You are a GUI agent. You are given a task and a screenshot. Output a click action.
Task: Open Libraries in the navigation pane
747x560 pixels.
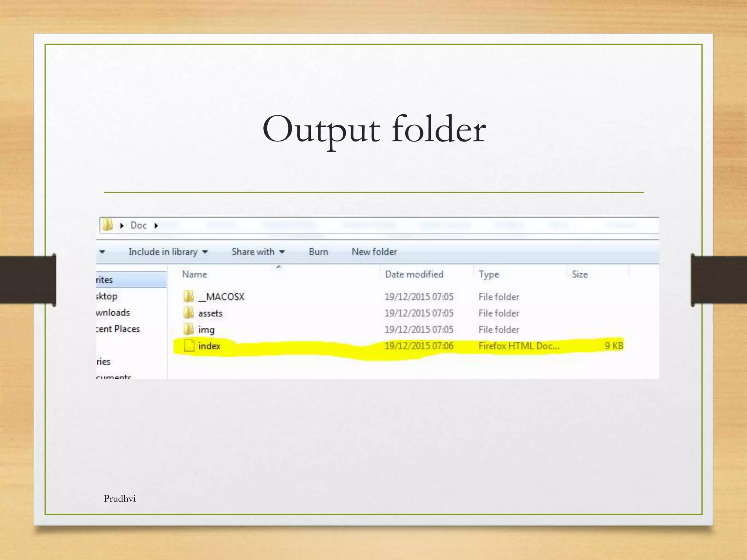tap(103, 362)
